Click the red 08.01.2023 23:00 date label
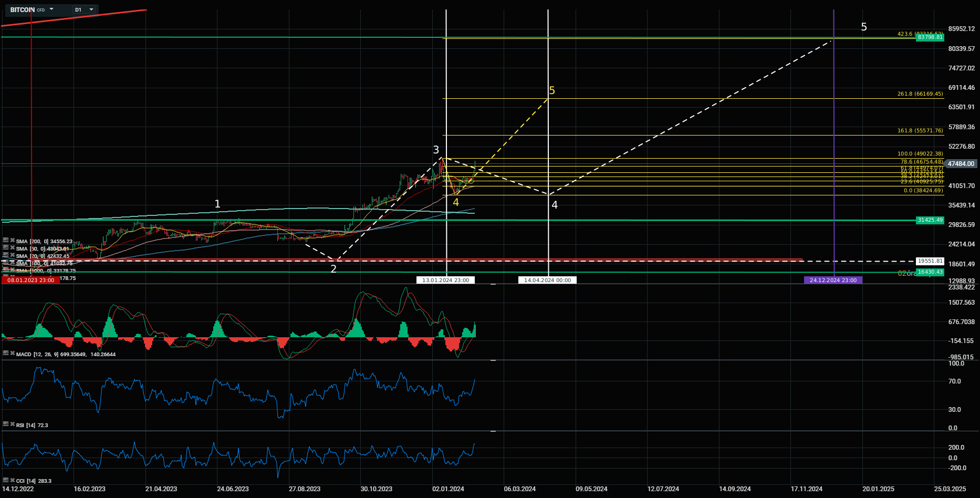 [31, 280]
